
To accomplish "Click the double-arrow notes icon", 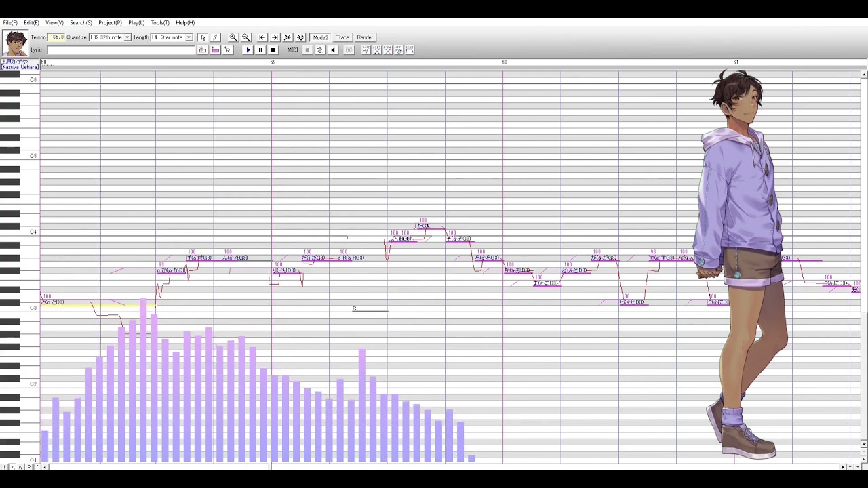I will (300, 37).
